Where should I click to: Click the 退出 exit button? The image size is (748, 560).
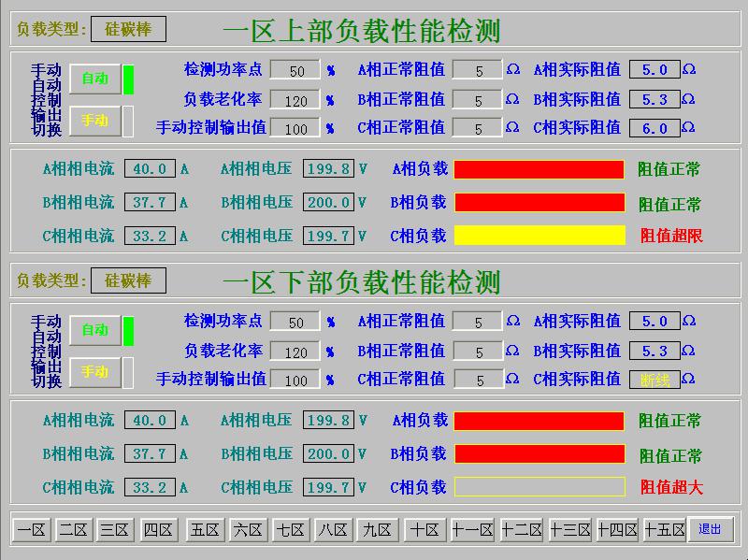pyautogui.click(x=711, y=530)
